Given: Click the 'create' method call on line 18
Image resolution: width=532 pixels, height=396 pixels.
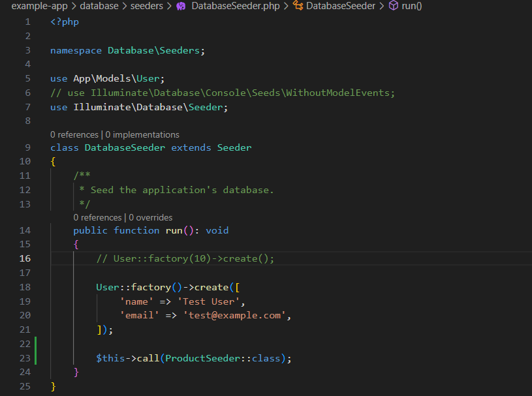Looking at the screenshot, I should 211,288.
